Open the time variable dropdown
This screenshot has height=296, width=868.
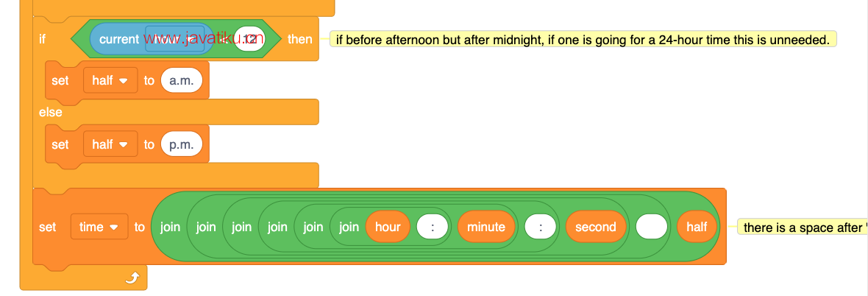[x=99, y=227]
